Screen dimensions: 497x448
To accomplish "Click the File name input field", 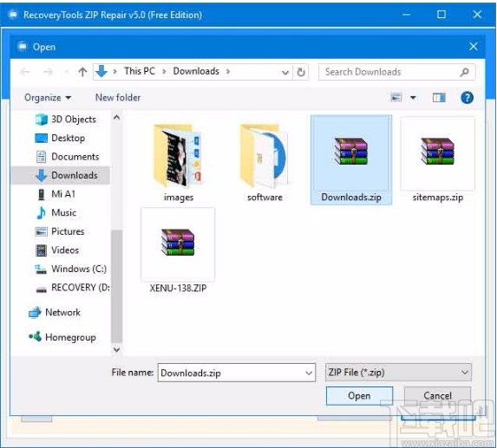I will point(237,373).
